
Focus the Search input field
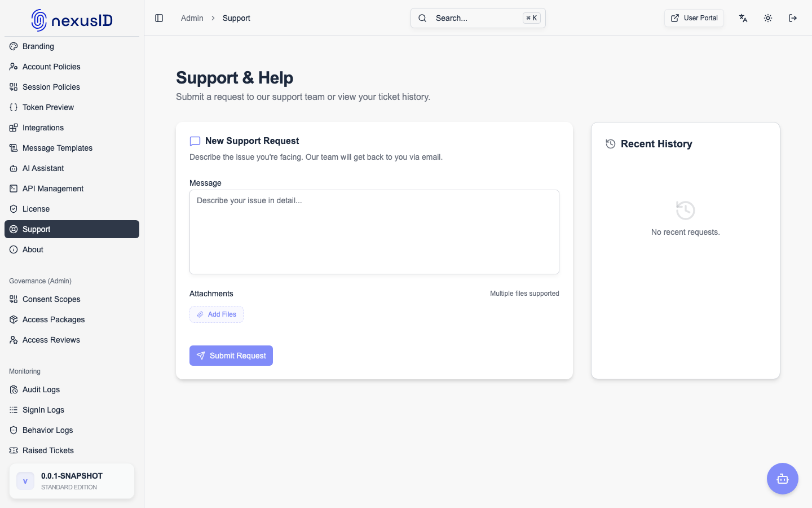[x=478, y=18]
